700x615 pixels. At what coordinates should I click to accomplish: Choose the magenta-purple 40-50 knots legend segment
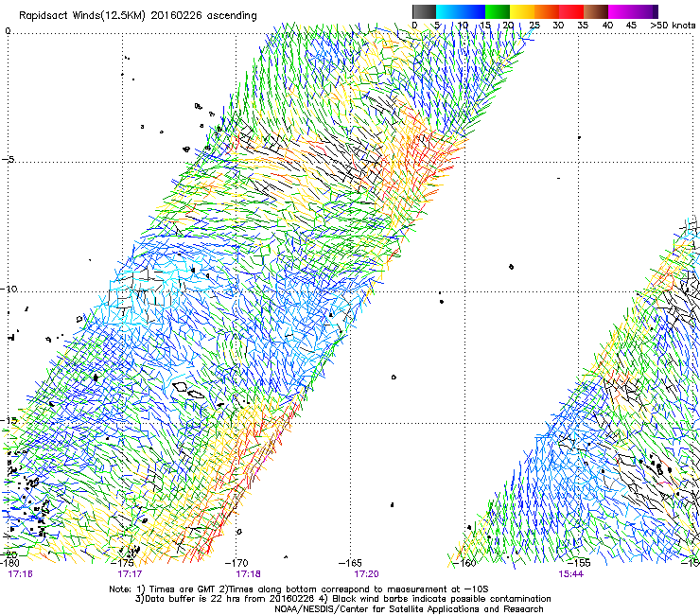pos(633,11)
